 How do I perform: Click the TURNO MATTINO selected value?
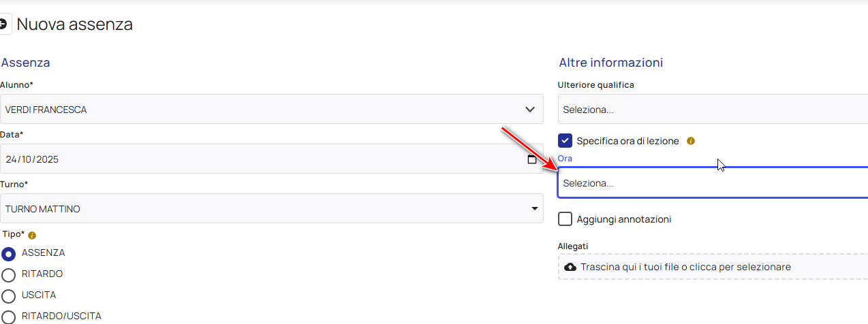[x=43, y=209]
